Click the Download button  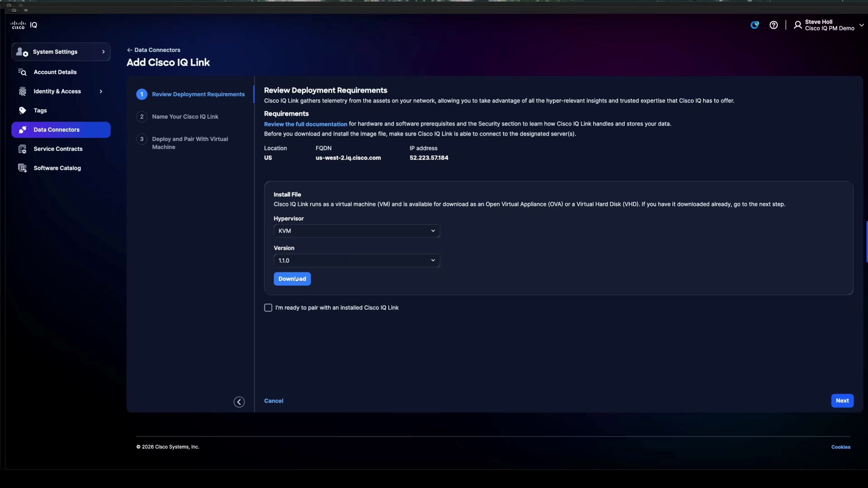292,279
